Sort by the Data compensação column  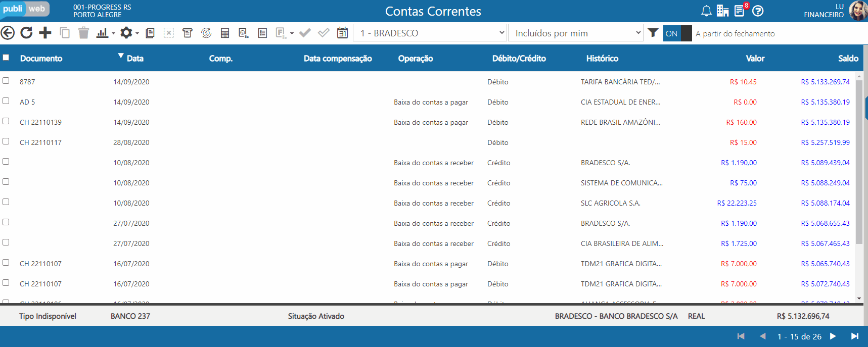click(338, 59)
